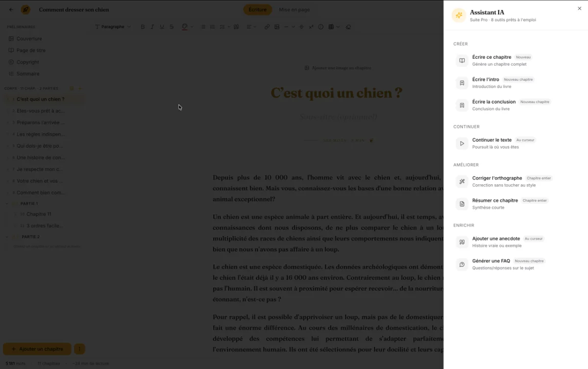
Task: Open Sommaire in the sidebar
Action: pyautogui.click(x=28, y=74)
